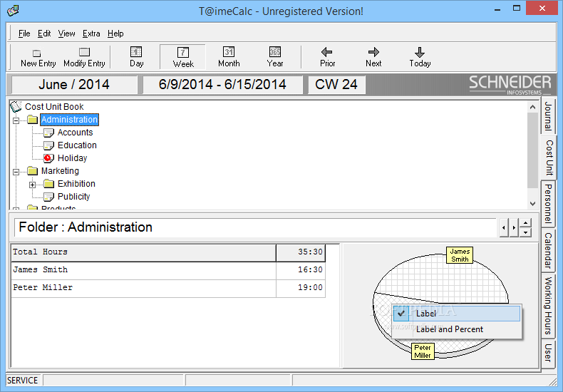The width and height of the screenshot is (563, 392).
Task: Open the Edit menu
Action: click(44, 33)
